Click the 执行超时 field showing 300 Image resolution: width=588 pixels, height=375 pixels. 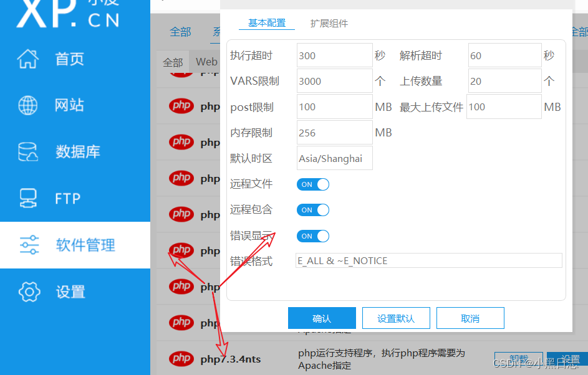(334, 55)
